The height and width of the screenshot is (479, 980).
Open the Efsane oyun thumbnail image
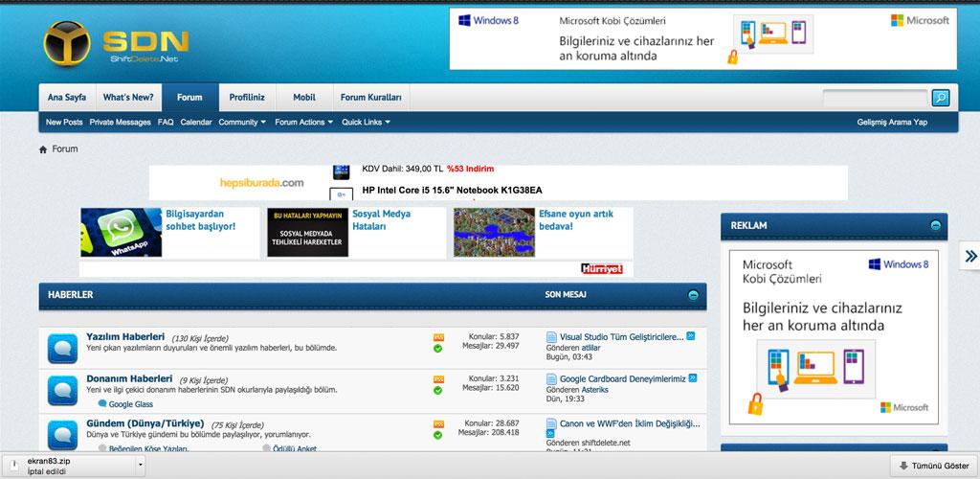tap(495, 233)
